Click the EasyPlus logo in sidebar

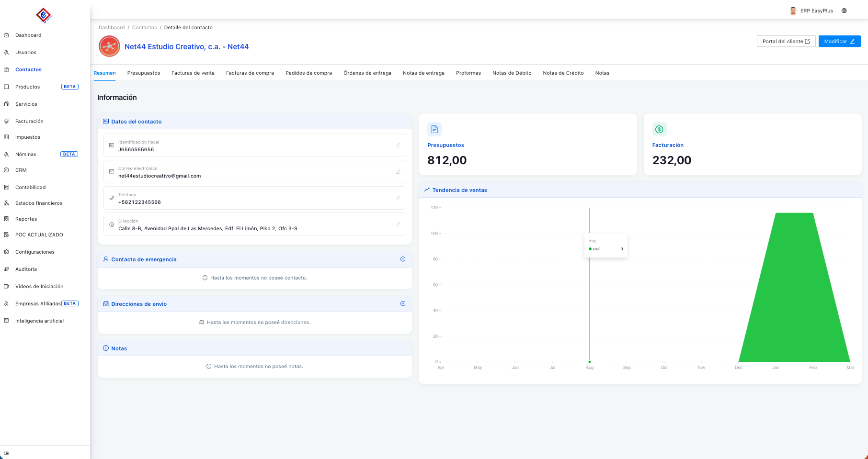click(44, 15)
